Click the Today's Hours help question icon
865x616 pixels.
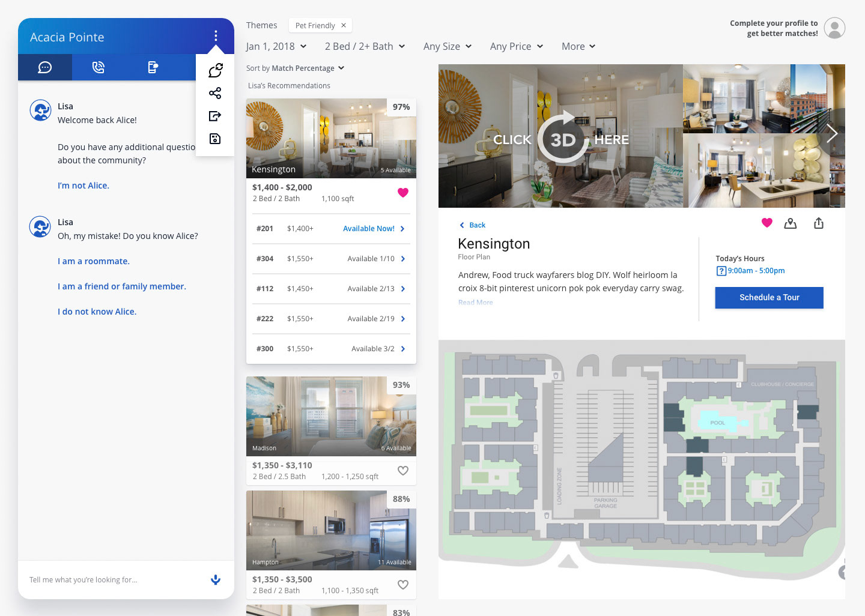[721, 271]
